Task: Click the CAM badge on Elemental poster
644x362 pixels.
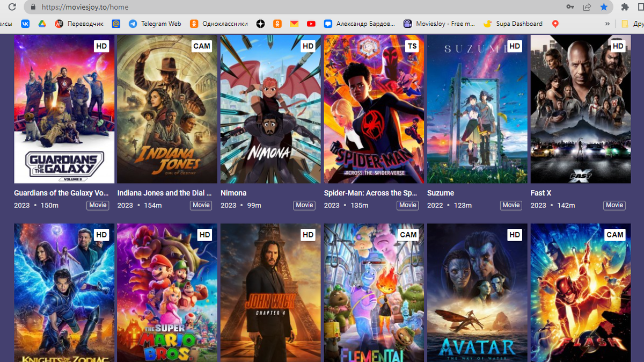Action: click(408, 235)
